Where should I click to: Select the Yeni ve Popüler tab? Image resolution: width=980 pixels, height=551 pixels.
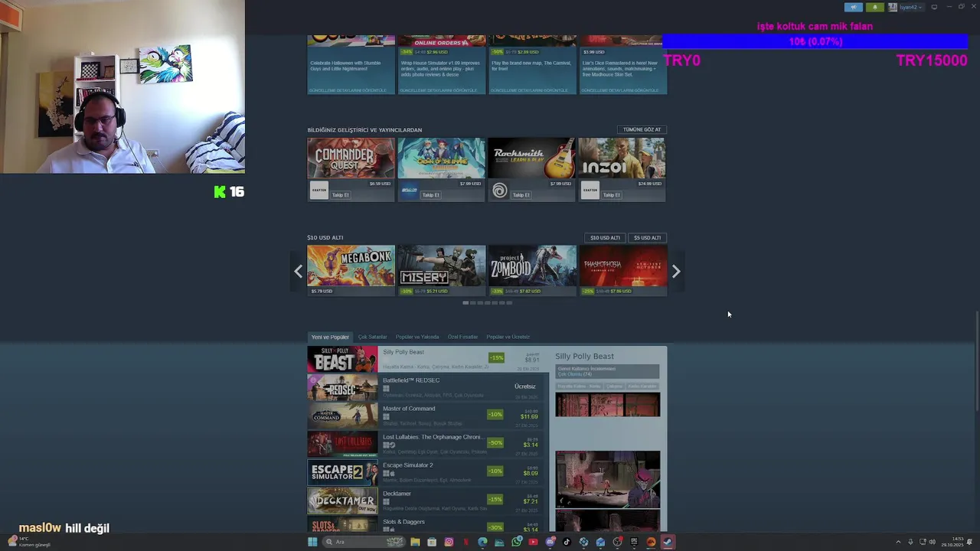click(x=330, y=337)
